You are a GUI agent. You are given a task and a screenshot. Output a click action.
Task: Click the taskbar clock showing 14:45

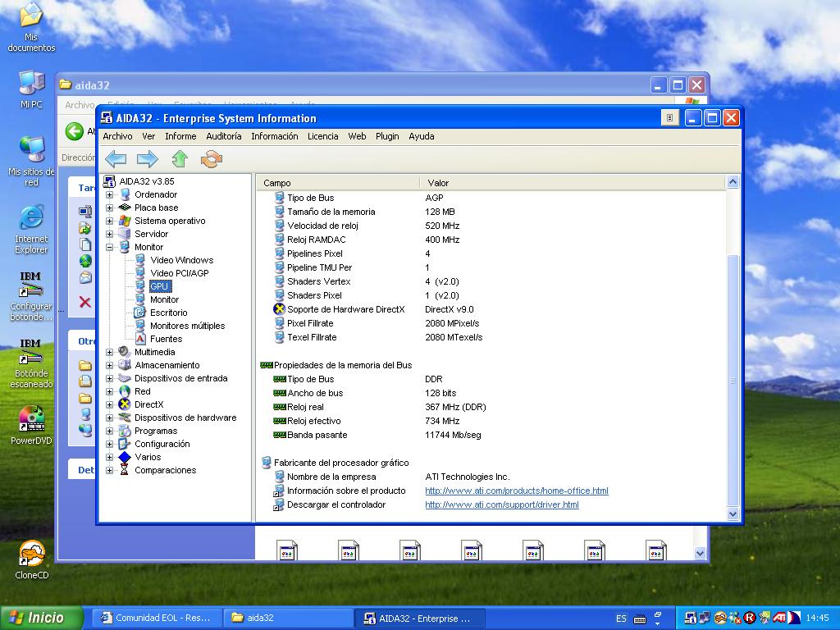pos(818,618)
